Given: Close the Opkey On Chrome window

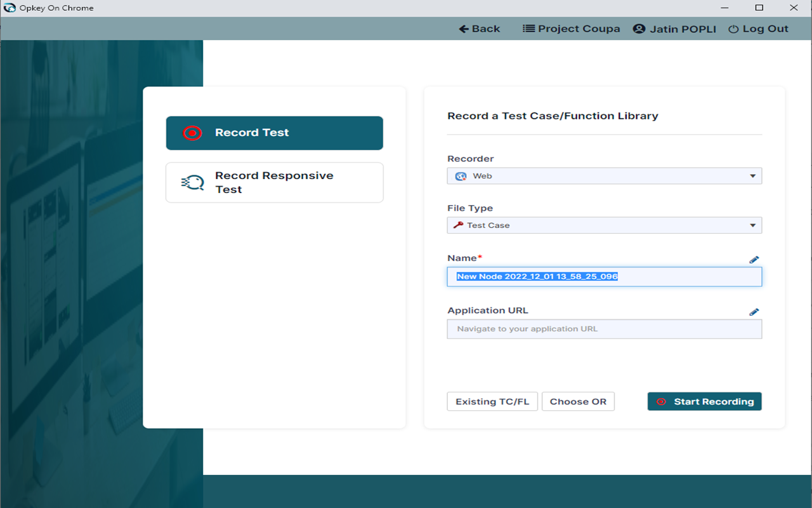Looking at the screenshot, I should click(x=794, y=8).
